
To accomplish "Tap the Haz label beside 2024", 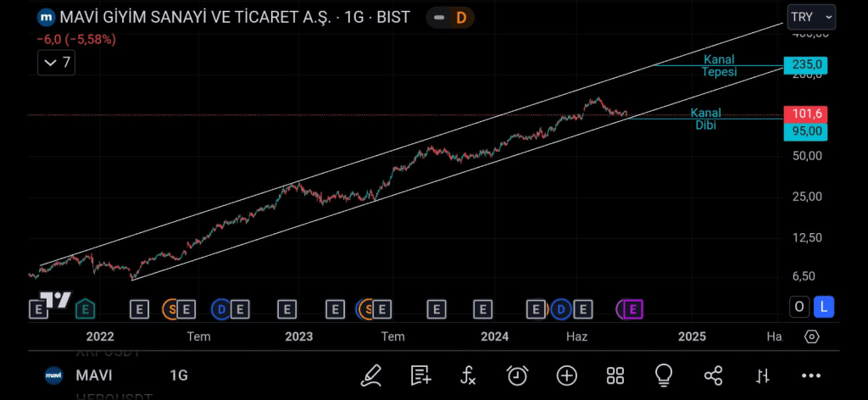I will click(x=576, y=336).
